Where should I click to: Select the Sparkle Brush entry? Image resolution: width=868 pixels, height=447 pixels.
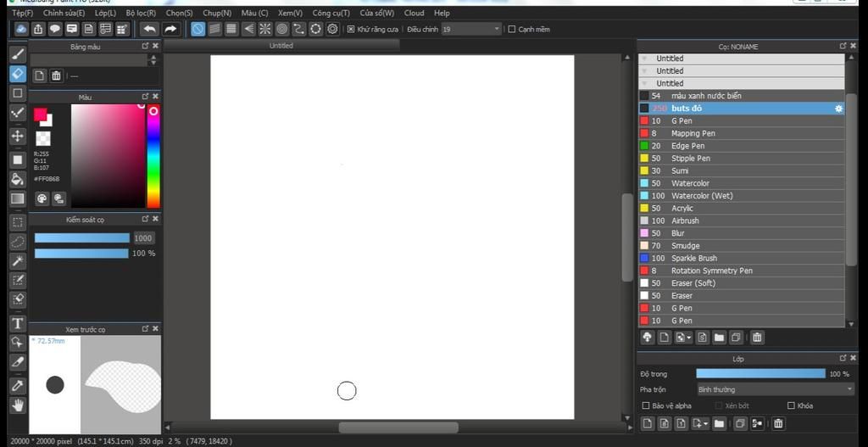click(x=741, y=258)
